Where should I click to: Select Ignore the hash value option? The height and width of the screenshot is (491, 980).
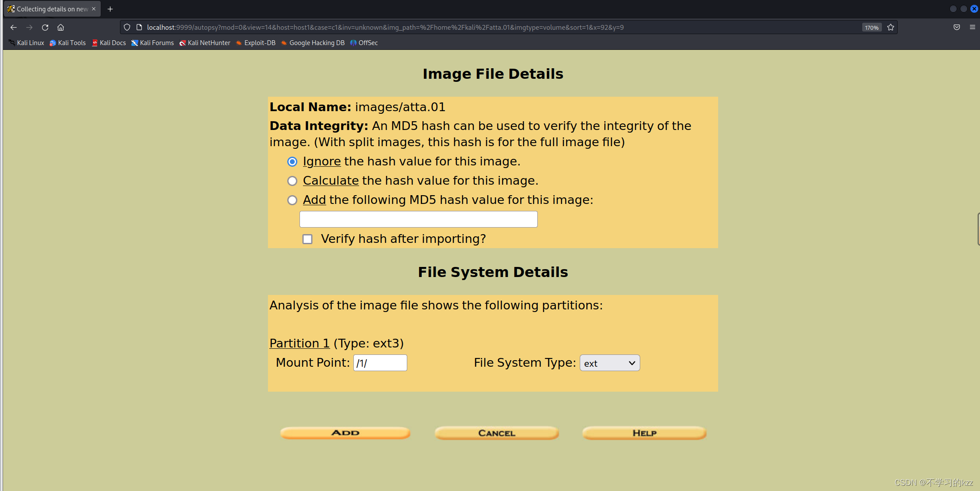(x=292, y=162)
